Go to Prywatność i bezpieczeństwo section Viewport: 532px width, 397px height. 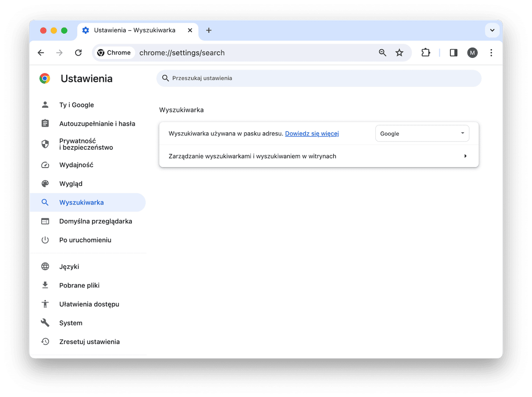tap(86, 144)
